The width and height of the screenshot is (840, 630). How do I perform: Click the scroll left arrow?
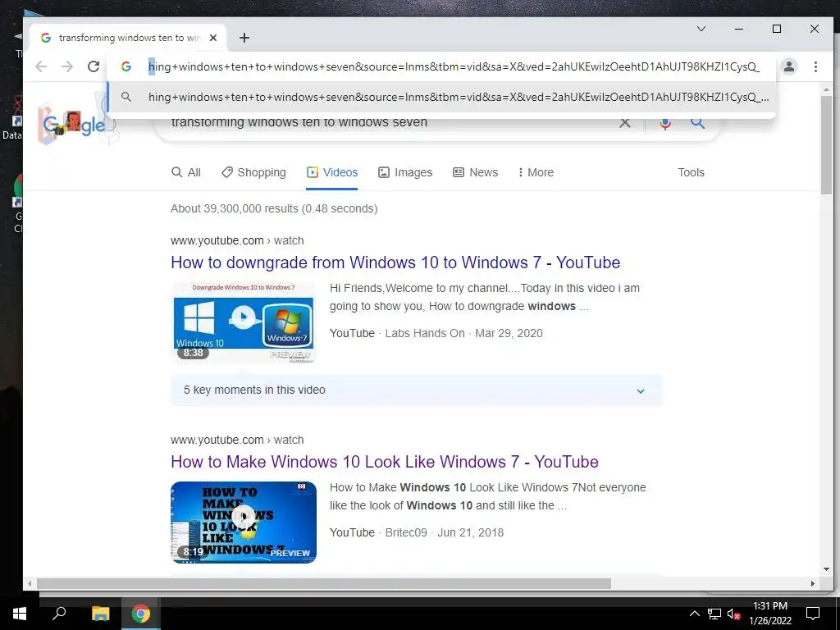(x=30, y=583)
